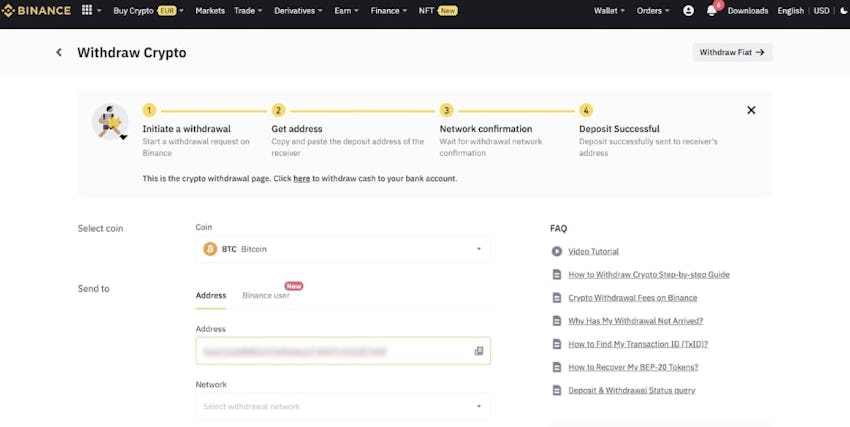The width and height of the screenshot is (850, 427).
Task: Open the notifications bell icon
Action: tap(712, 11)
